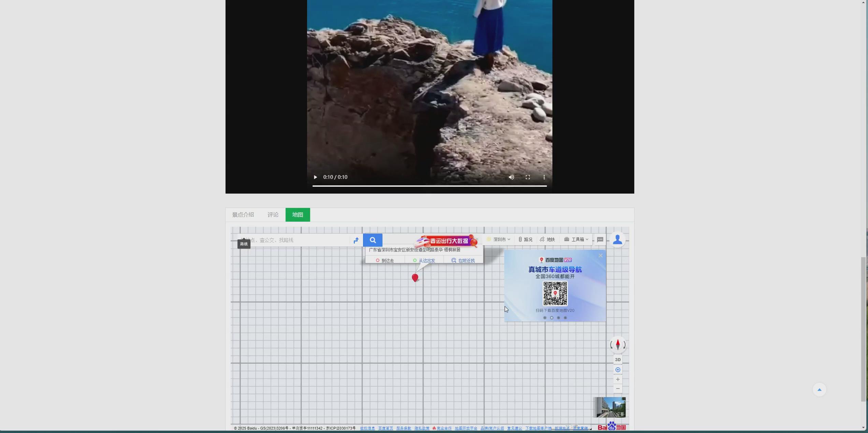Image resolution: width=868 pixels, height=433 pixels.
Task: Switch video to fullscreen
Action: pyautogui.click(x=527, y=177)
